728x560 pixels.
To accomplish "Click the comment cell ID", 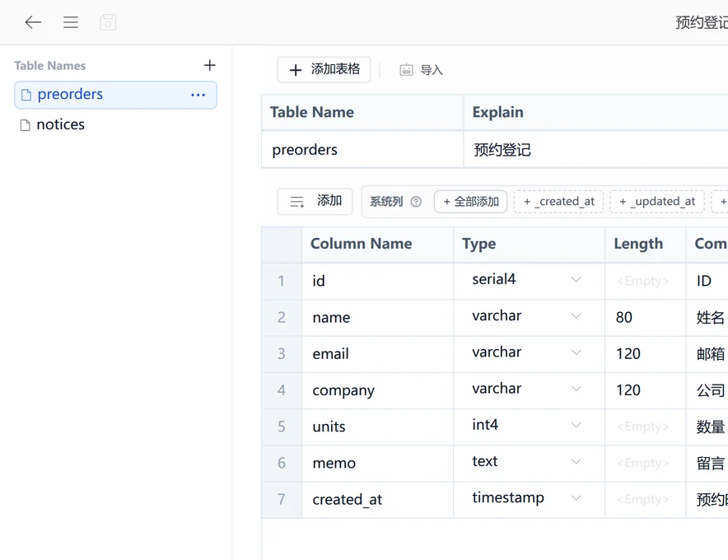I will (707, 281).
